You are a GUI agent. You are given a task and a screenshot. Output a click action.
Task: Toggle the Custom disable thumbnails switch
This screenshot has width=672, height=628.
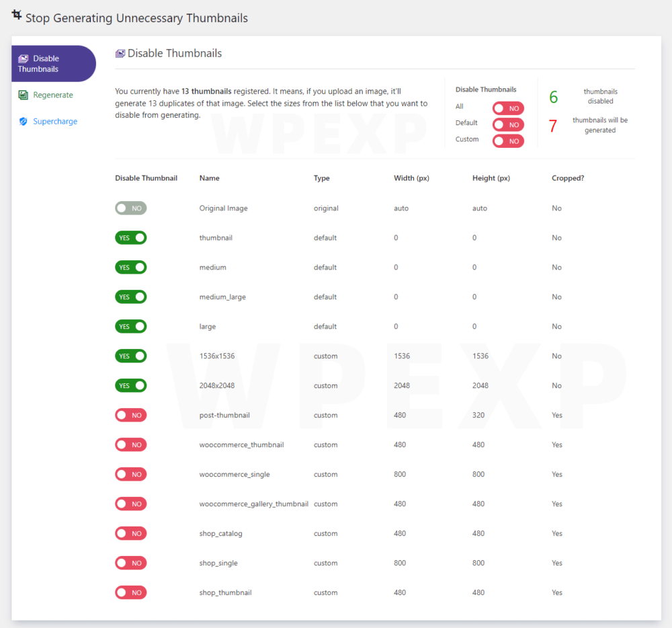[508, 141]
